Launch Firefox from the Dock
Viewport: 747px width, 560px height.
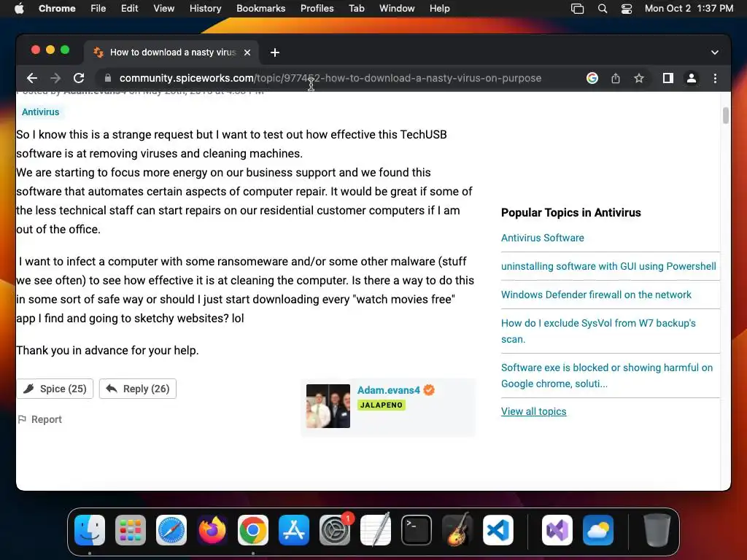click(212, 530)
